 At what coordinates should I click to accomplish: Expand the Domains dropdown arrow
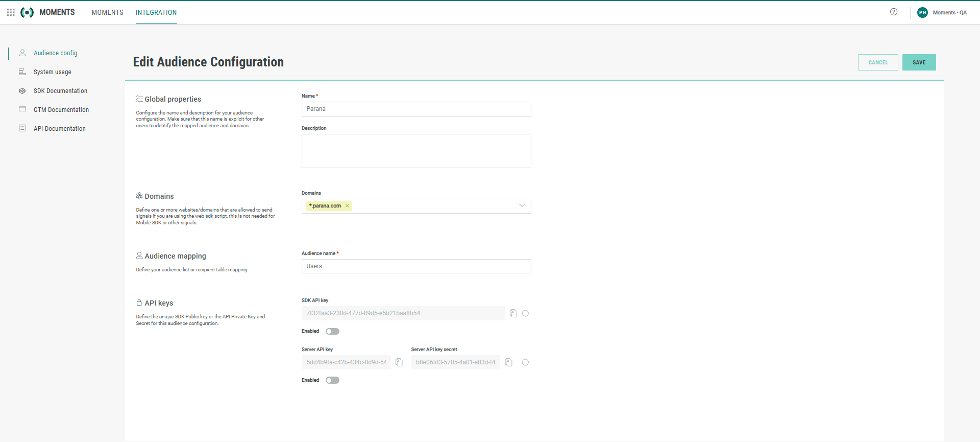522,206
